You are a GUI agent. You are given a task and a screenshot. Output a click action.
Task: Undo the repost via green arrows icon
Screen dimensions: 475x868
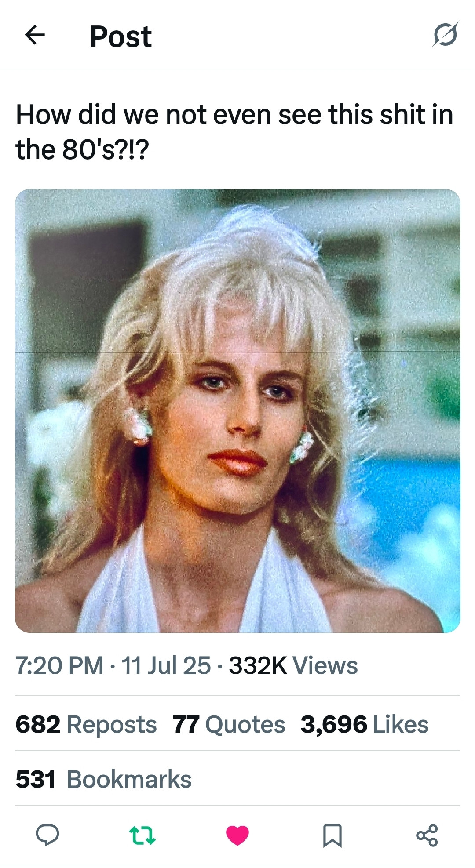point(142,835)
